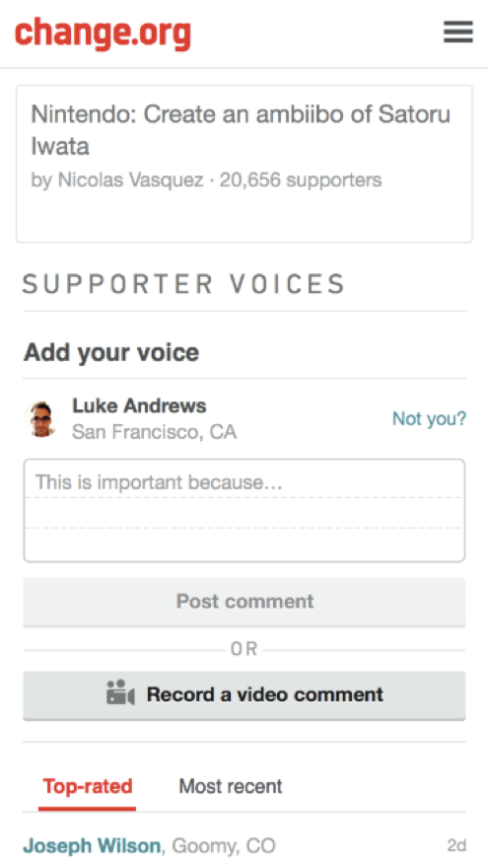
Task: Click the 2d timestamp on Joseph's comment
Action: pyautogui.click(x=456, y=846)
